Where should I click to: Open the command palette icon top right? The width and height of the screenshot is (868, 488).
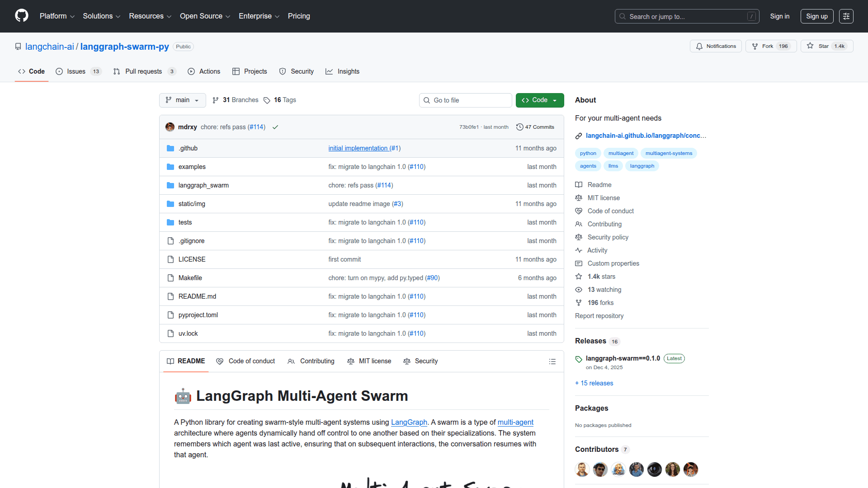(846, 16)
